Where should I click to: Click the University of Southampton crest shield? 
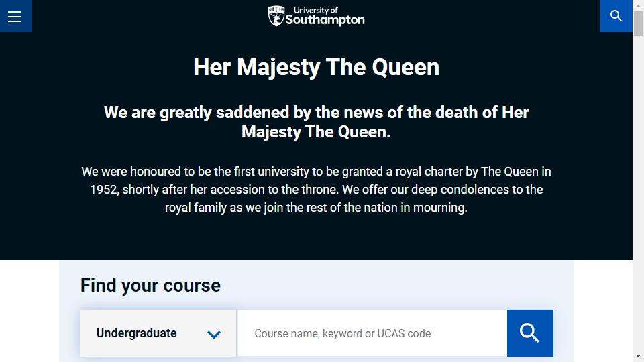point(276,16)
